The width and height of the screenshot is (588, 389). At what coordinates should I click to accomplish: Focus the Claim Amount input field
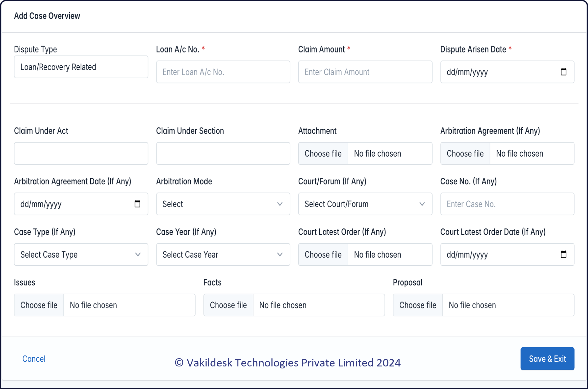[x=365, y=72]
